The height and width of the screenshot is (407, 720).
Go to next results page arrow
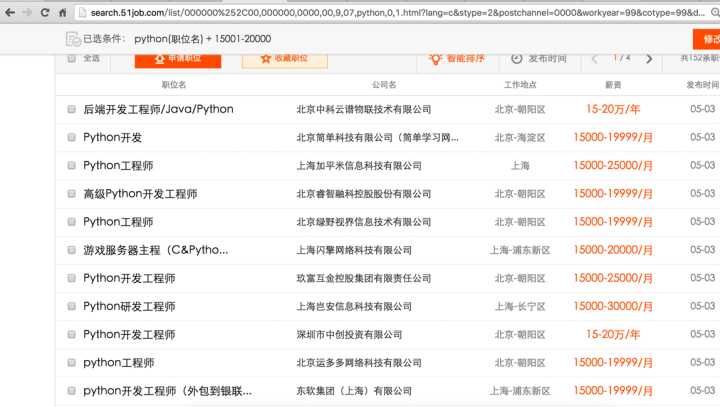[x=649, y=59]
